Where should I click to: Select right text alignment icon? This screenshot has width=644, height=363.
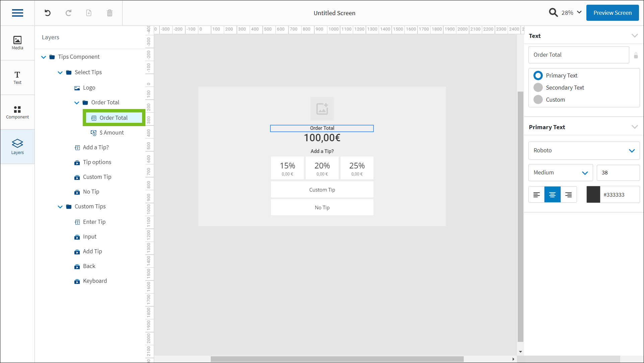pyautogui.click(x=568, y=195)
